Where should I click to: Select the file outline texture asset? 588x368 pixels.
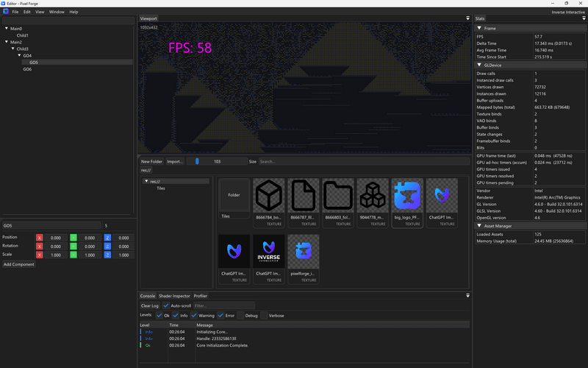pos(304,197)
